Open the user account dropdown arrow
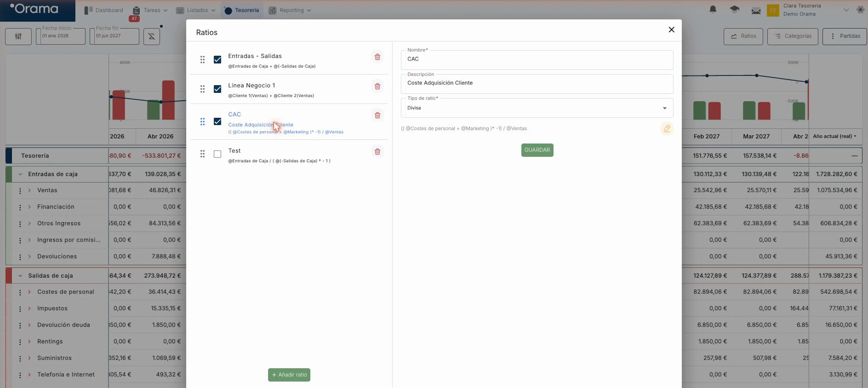Viewport: 868px width, 388px height. coord(846,10)
